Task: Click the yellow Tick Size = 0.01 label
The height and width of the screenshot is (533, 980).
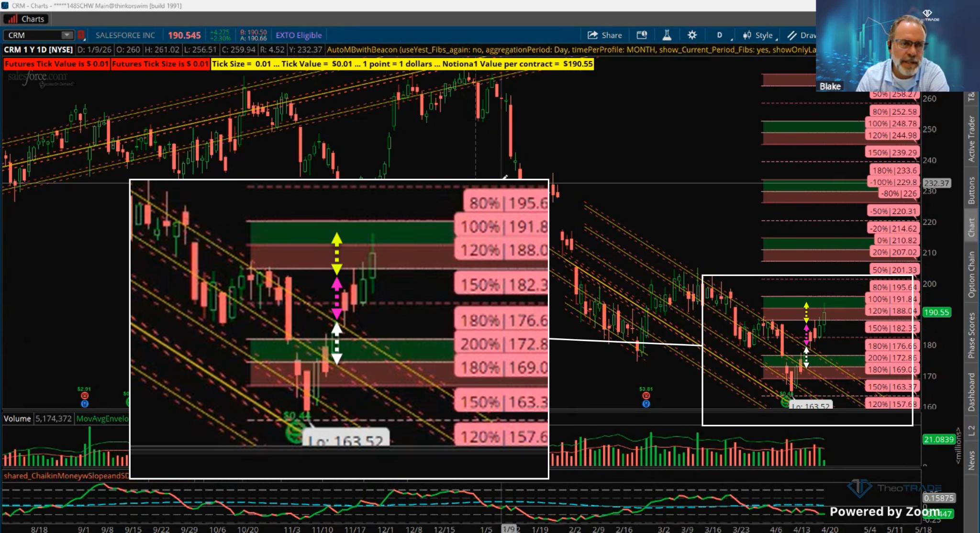Action: pos(402,64)
